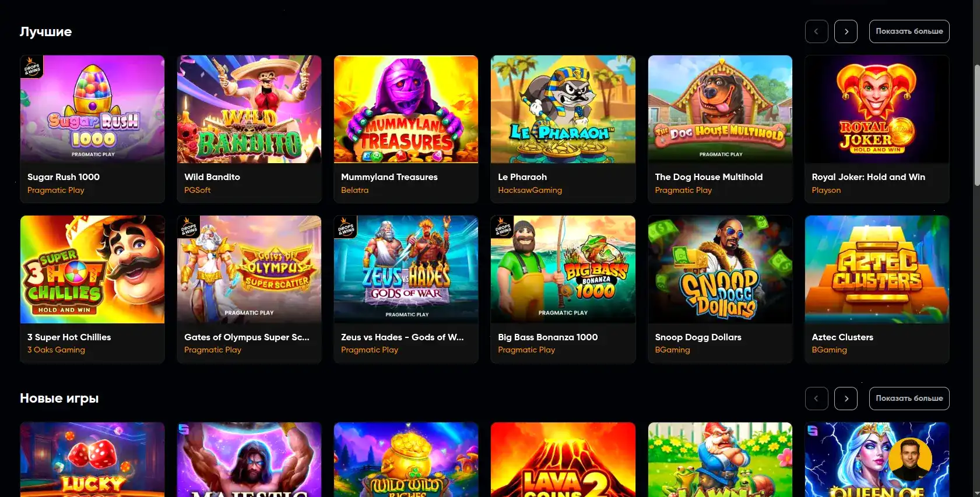Open Lava Coins 2 game thumbnail
The image size is (980, 497).
[x=563, y=460]
